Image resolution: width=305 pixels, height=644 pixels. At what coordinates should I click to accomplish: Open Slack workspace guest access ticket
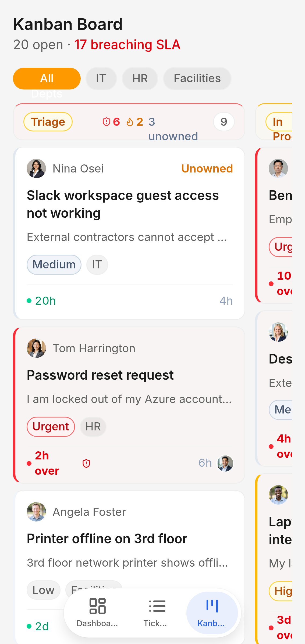[123, 204]
